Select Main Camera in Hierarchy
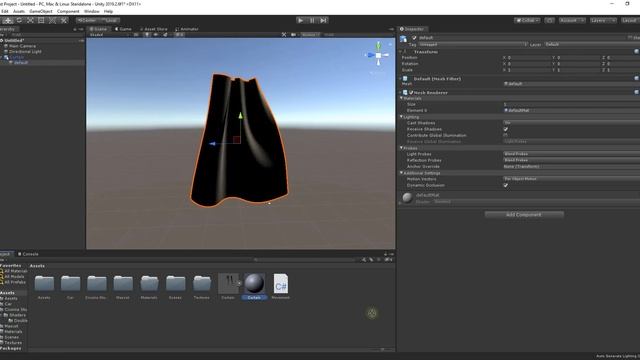 pos(22,46)
